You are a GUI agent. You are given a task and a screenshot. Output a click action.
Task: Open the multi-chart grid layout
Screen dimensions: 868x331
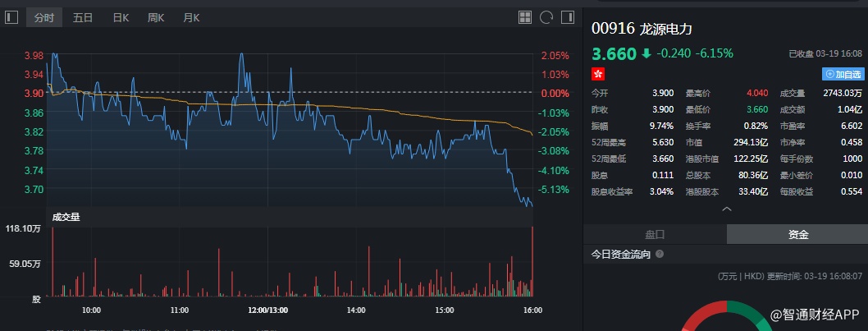point(526,17)
